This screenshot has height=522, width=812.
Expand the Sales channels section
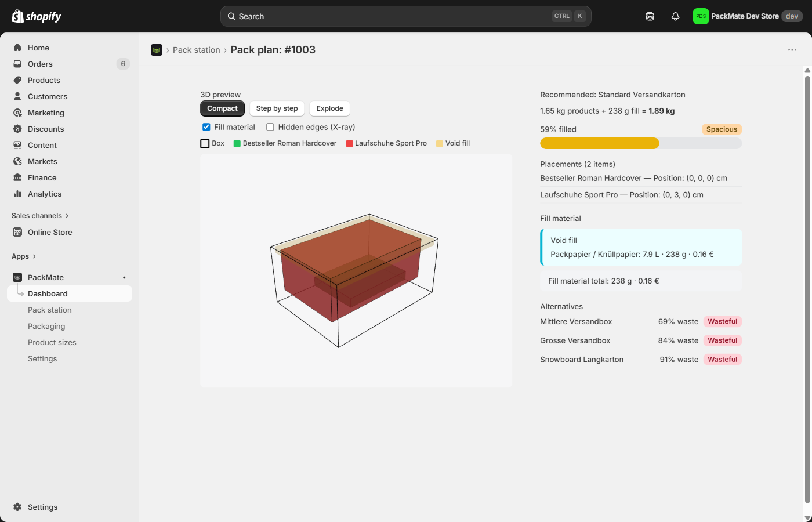[x=67, y=216]
